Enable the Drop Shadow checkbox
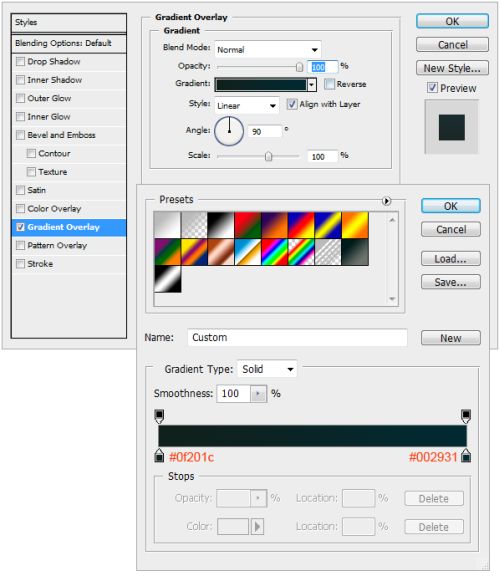Viewport: 500px width, 581px height. point(20,62)
